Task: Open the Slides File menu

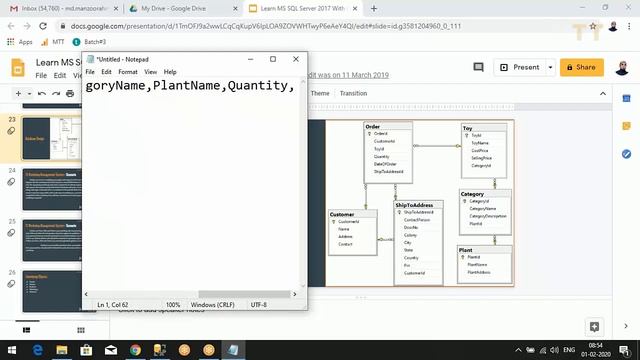Action: click(41, 76)
